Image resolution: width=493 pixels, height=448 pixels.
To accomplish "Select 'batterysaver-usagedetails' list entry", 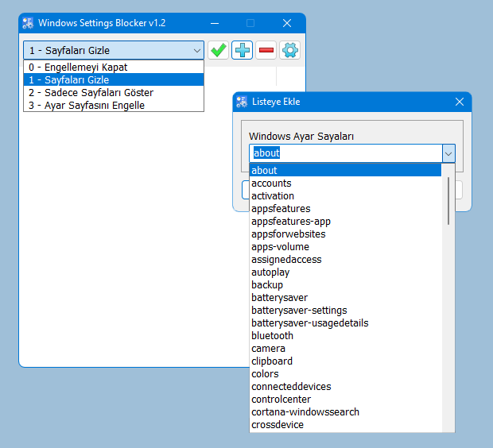I will tap(346, 323).
